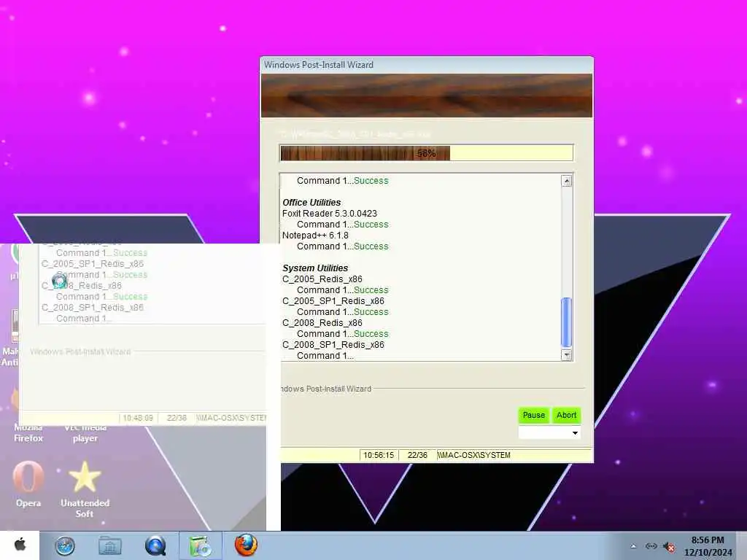Image resolution: width=747 pixels, height=560 pixels.
Task: Select C_2005_Redis_x86 in main wizard log
Action: pyautogui.click(x=322, y=279)
